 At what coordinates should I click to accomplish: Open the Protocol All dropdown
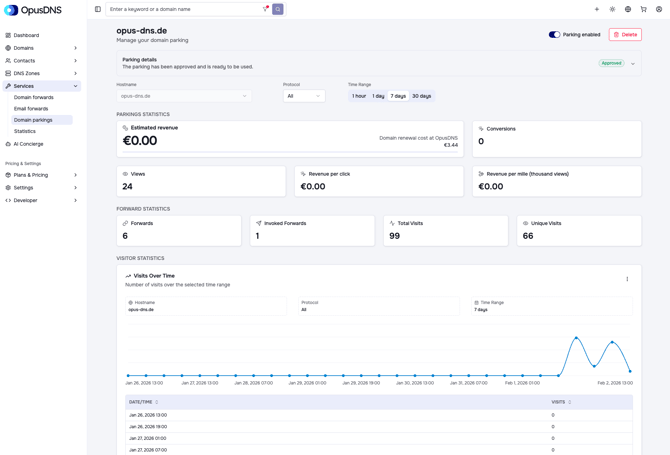(304, 96)
